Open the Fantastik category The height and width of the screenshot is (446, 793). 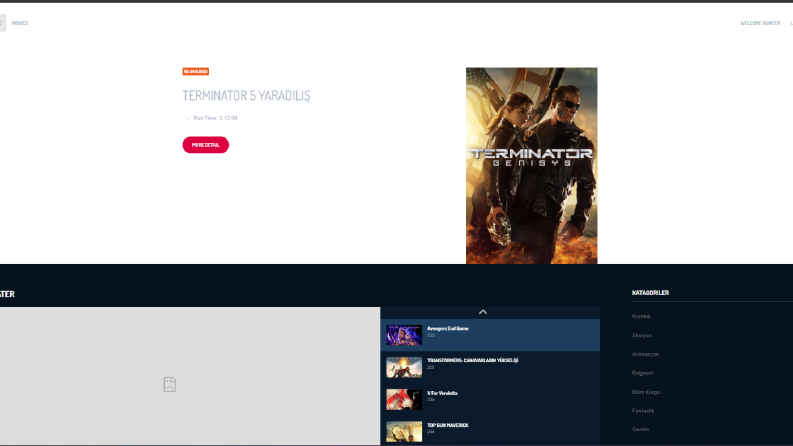point(643,411)
